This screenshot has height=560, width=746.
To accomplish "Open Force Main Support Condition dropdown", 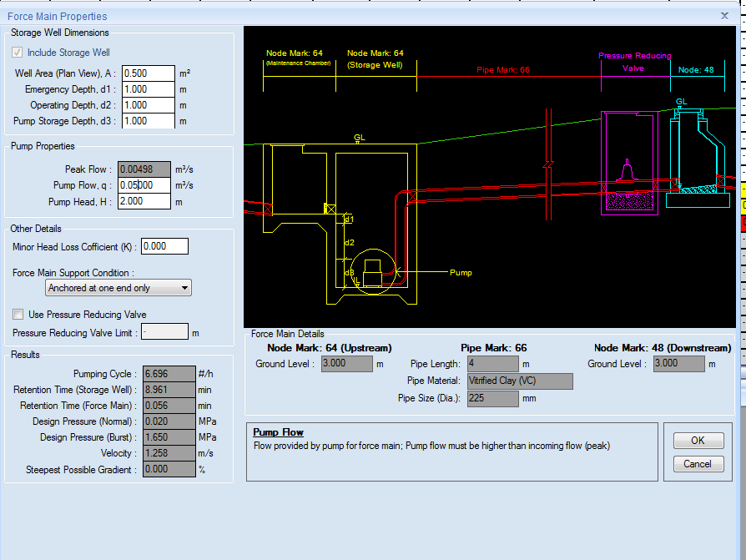I will click(x=118, y=288).
